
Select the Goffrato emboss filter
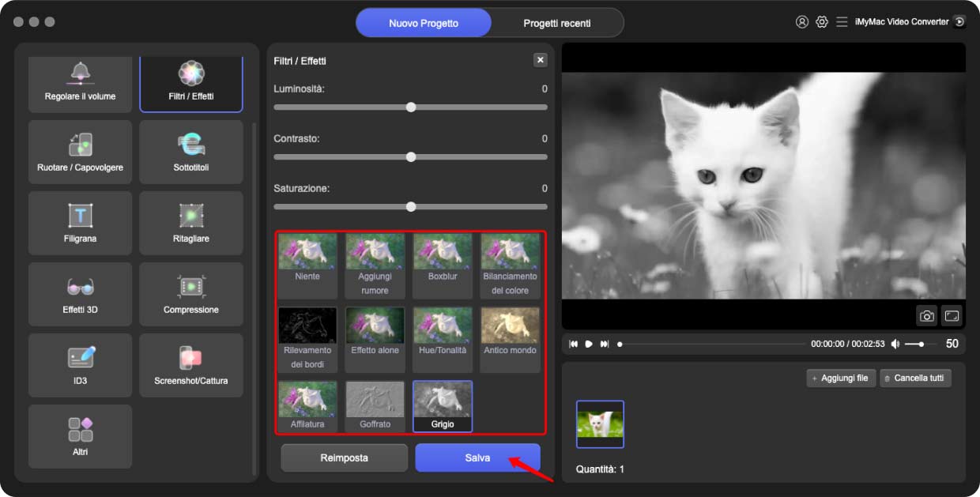coord(375,406)
